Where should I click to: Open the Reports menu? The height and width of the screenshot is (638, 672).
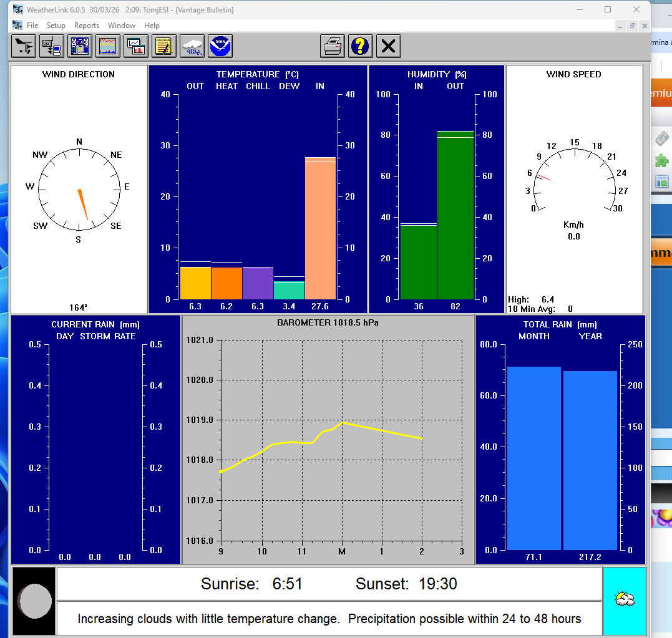coord(87,26)
